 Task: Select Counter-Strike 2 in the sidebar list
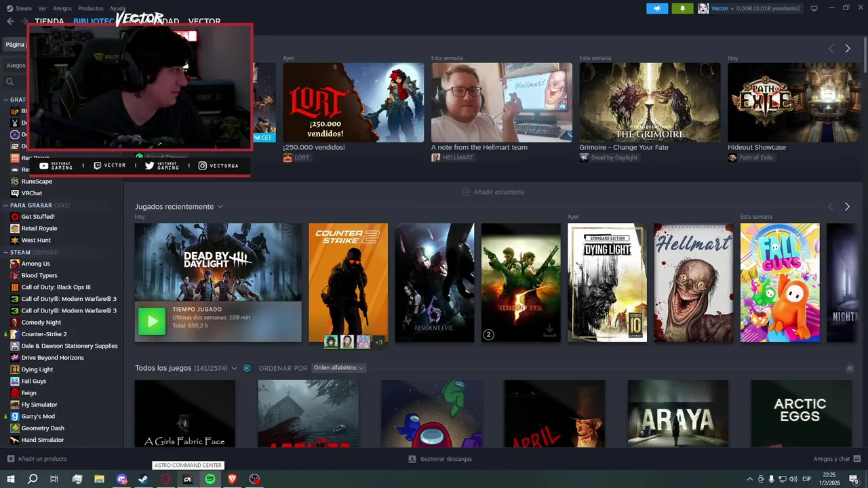[x=44, y=334]
